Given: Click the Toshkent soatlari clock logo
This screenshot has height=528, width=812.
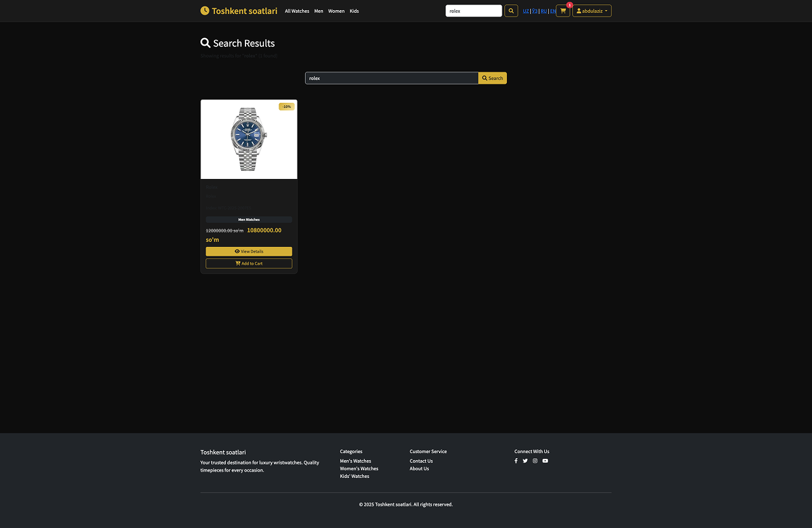Looking at the screenshot, I should (239, 11).
